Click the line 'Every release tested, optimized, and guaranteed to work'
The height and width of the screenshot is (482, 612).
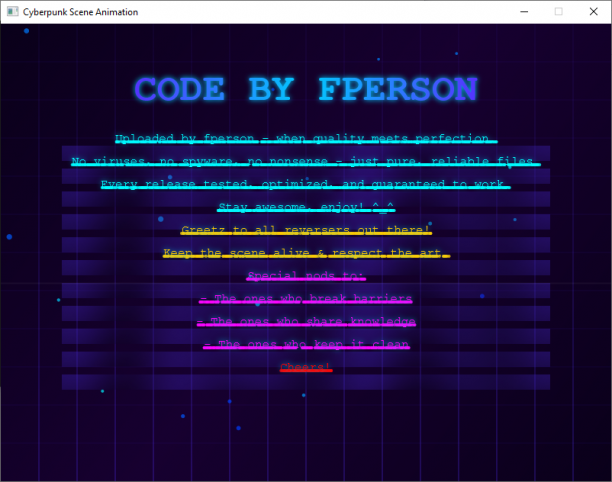click(x=306, y=184)
